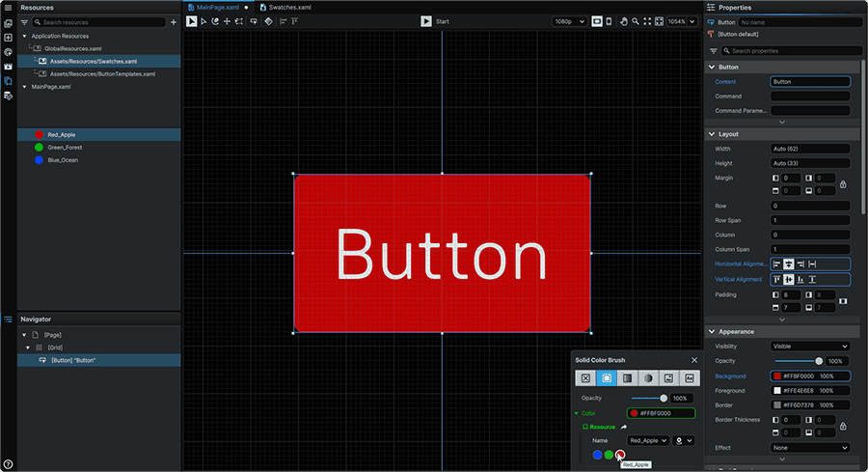Image resolution: width=868 pixels, height=472 pixels.
Task: Click the Resource share arrow icon
Action: tap(624, 428)
